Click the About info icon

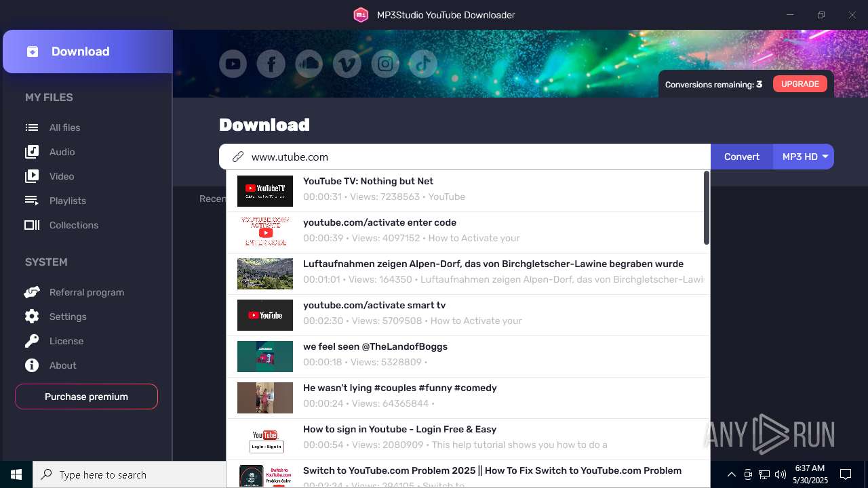click(32, 365)
